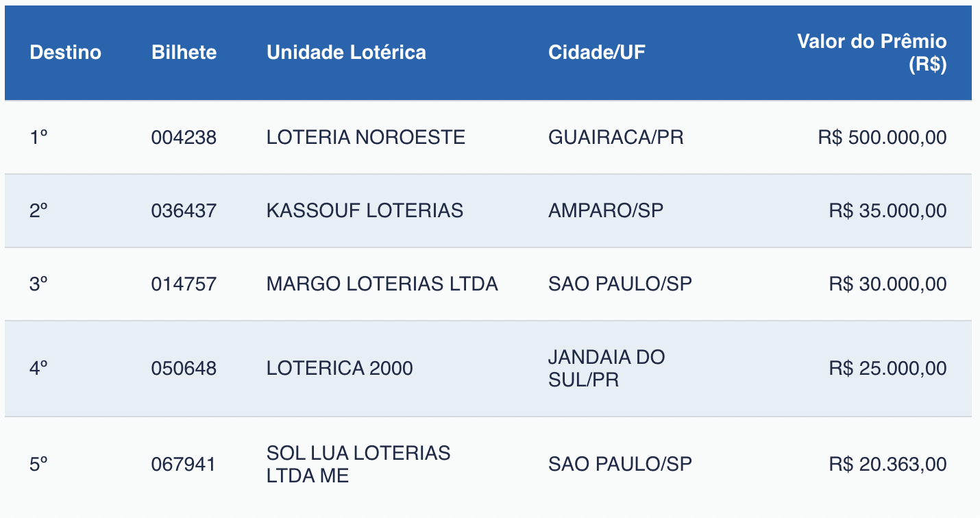This screenshot has height=518, width=980.
Task: Click SOL LUA LOTERIAS LTDA ME cell
Action: [358, 464]
